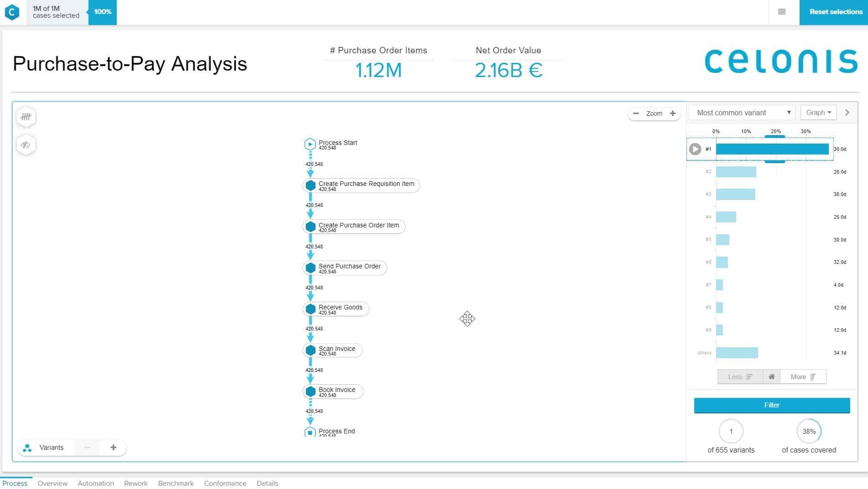The height and width of the screenshot is (489, 868).
Task: Click the Filter button
Action: click(772, 405)
